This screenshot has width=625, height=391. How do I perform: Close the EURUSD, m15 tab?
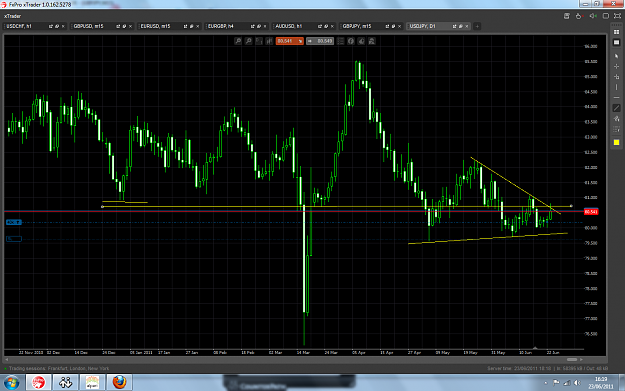[198, 26]
